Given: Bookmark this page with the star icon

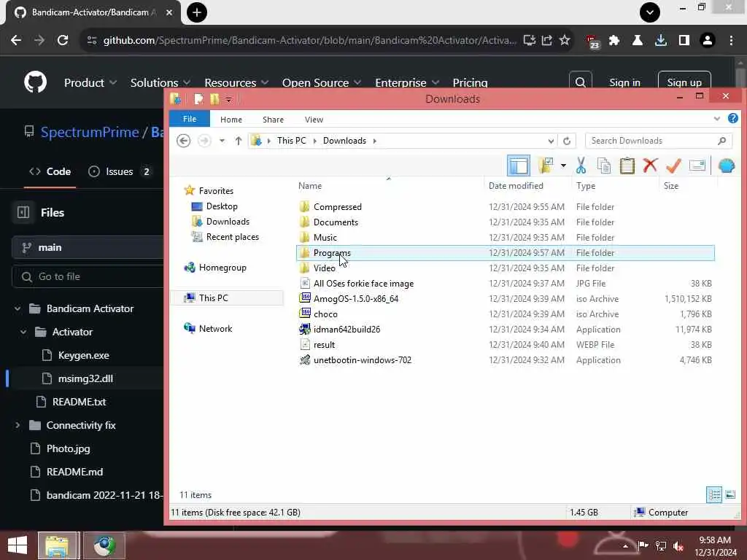Looking at the screenshot, I should [x=565, y=40].
